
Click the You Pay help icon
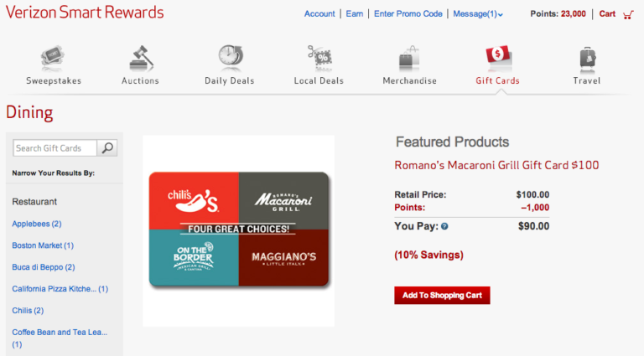[x=444, y=226]
